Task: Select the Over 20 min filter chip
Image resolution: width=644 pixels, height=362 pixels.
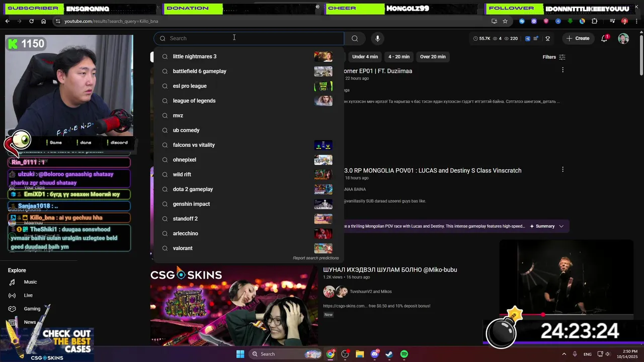Action: click(x=433, y=57)
